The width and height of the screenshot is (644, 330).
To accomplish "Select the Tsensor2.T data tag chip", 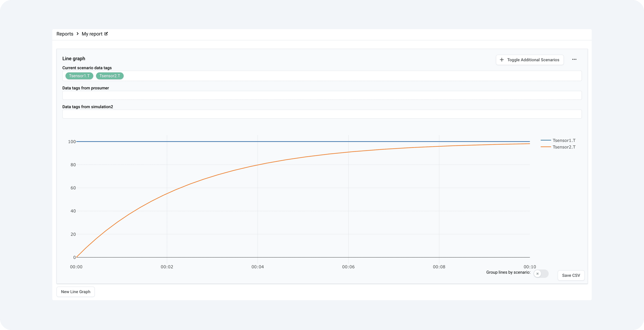I will pyautogui.click(x=110, y=76).
